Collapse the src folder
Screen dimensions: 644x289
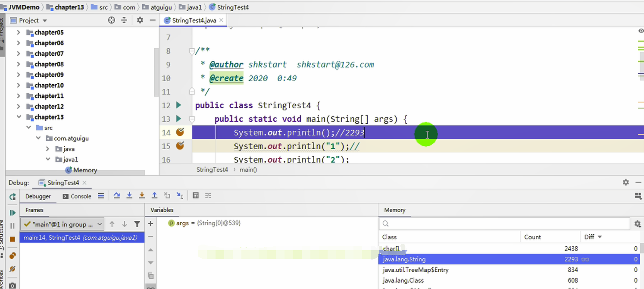(28, 128)
